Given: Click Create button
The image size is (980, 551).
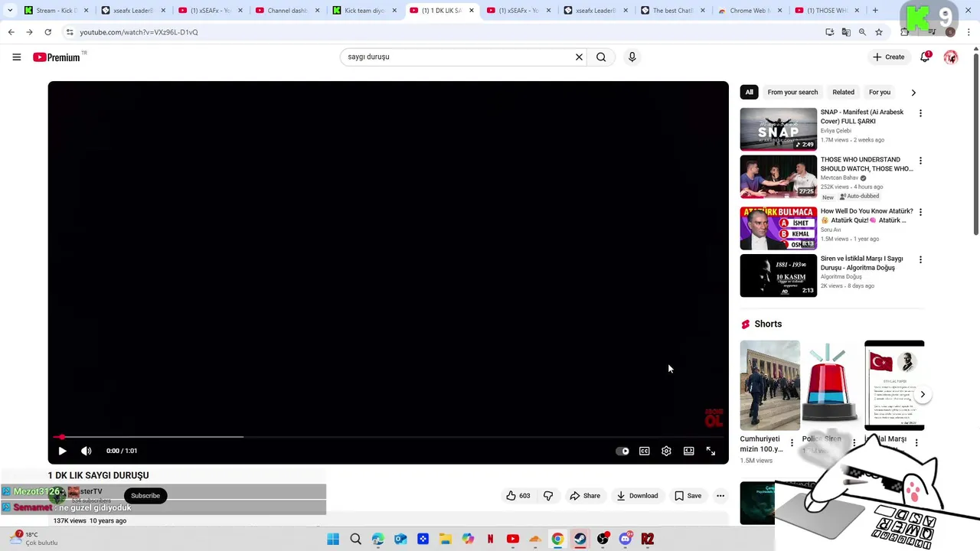Looking at the screenshot, I should pyautogui.click(x=888, y=57).
